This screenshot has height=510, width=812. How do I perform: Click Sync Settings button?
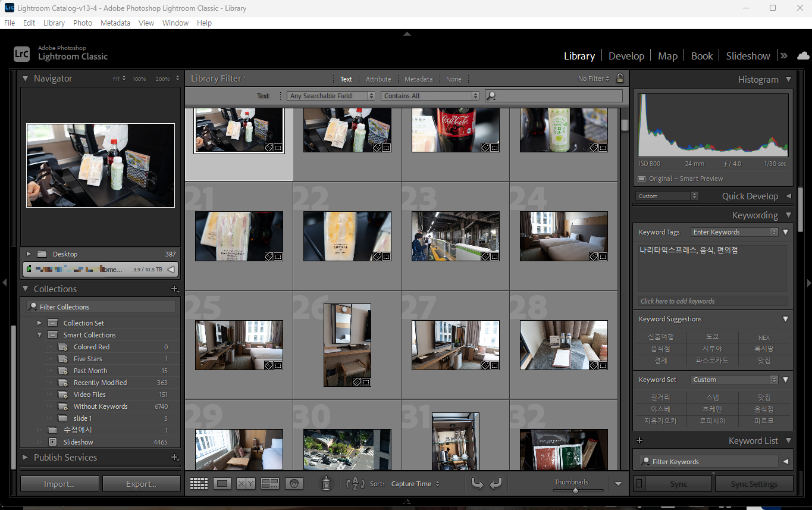click(x=754, y=484)
